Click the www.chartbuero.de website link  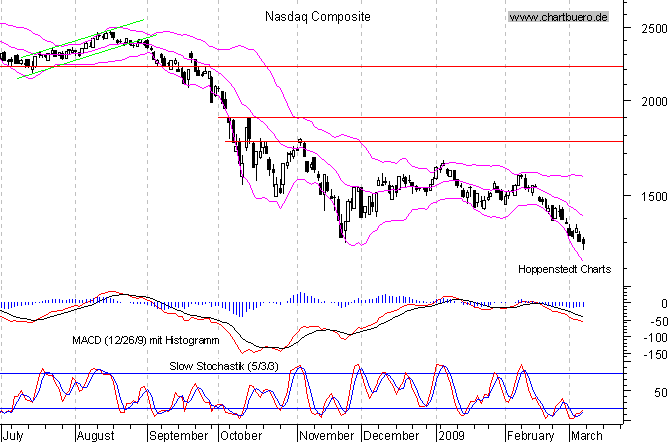pos(559,17)
